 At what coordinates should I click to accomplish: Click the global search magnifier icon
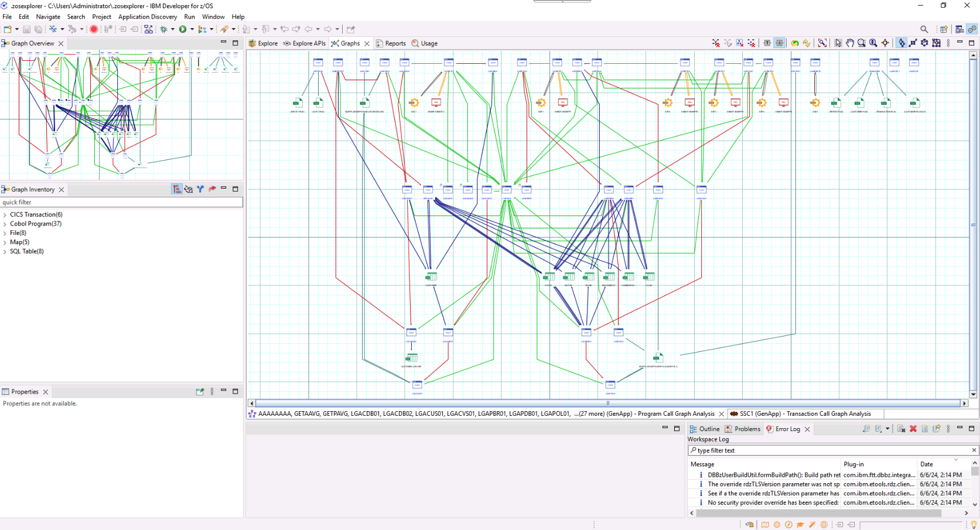(x=924, y=29)
